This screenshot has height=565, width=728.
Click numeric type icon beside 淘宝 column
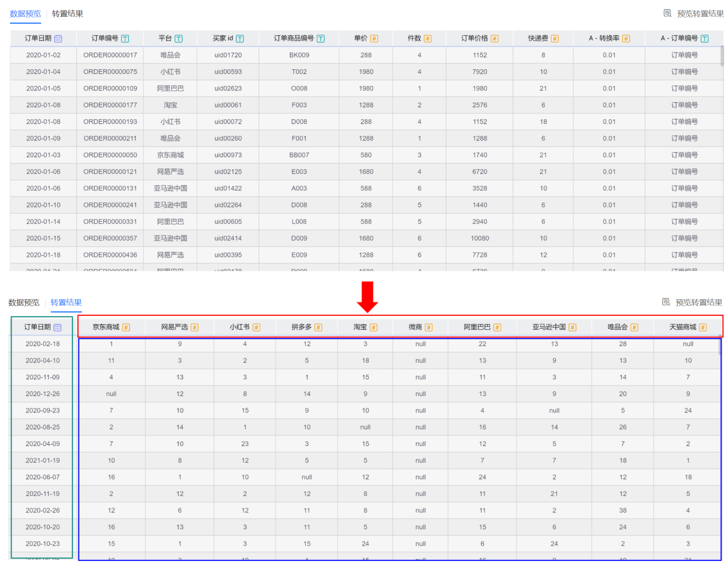(374, 327)
